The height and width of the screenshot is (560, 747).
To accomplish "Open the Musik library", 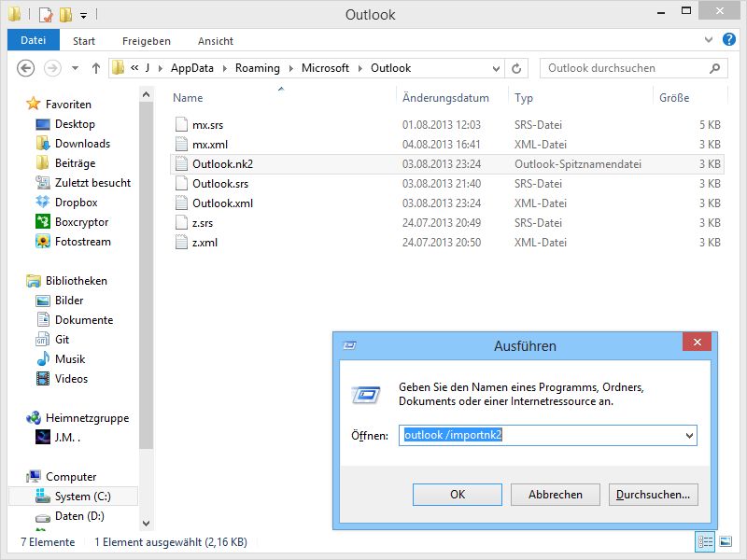I will click(x=70, y=358).
